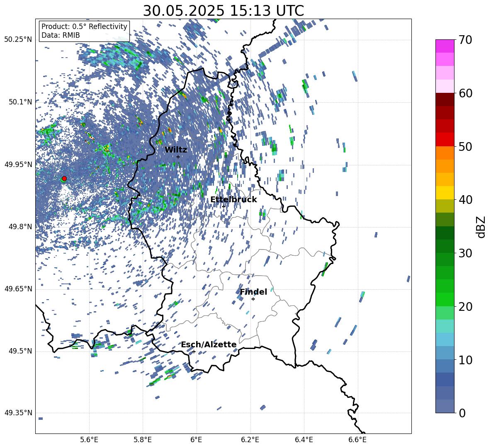Click the 49.5°N latitude label
This screenshot has width=491, height=448.
pyautogui.click(x=21, y=351)
